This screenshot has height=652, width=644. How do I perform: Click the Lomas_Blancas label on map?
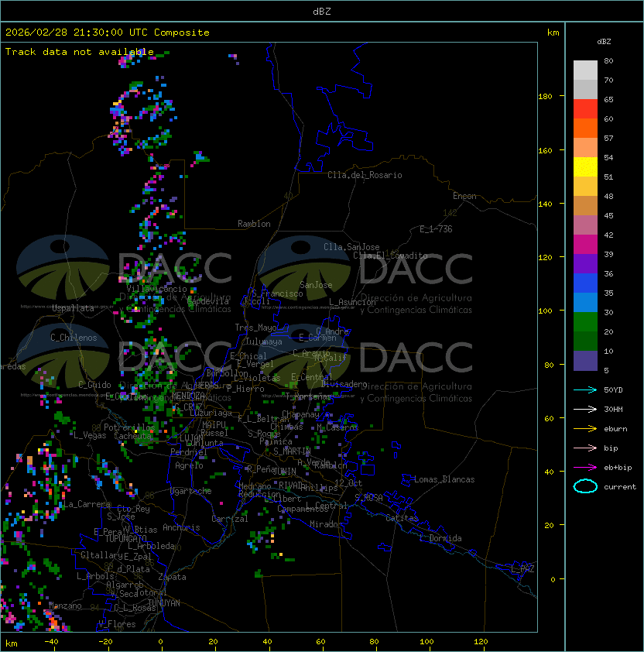444,479
